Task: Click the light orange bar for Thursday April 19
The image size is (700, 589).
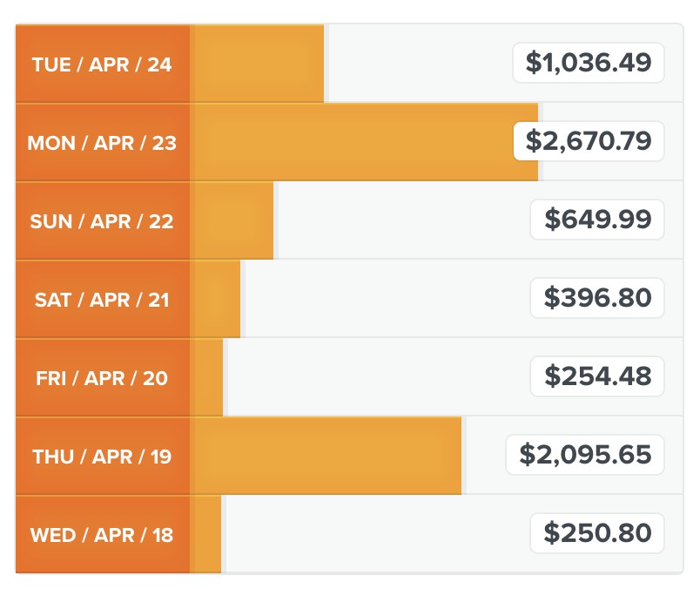Action: pos(326,456)
